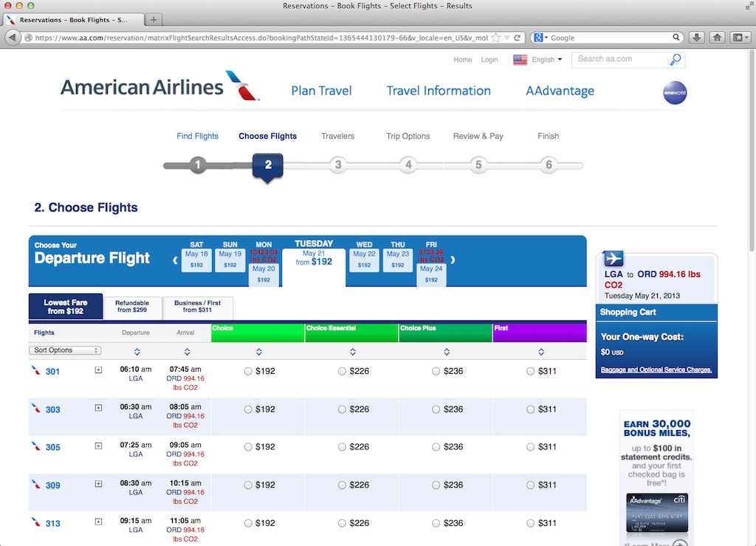
Task: Click step 1 marker on progress bar
Action: coord(197,165)
